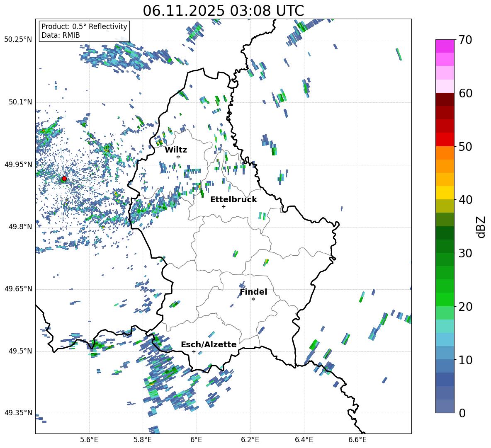Image resolution: width=491 pixels, height=448 pixels.
Task: Click the 60 value on the colorbar
Action: [465, 93]
